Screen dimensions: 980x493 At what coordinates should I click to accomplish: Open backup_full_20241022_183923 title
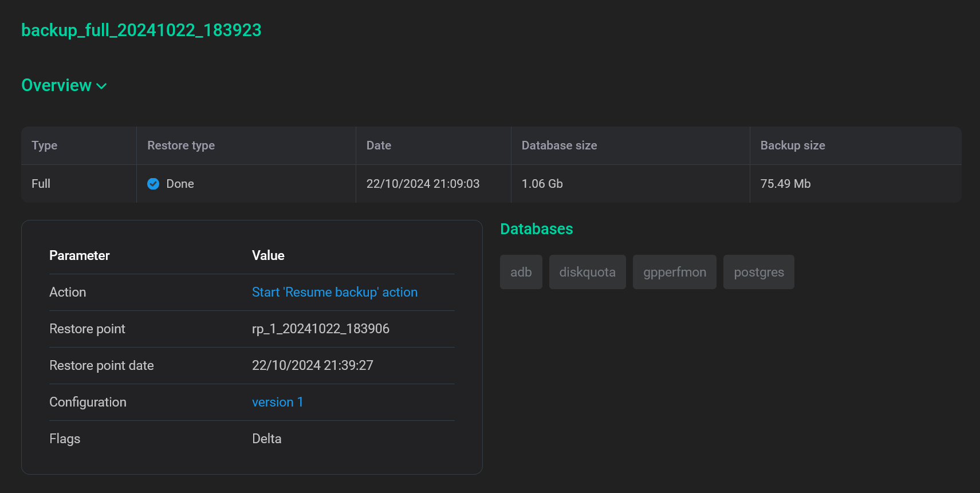[x=141, y=30]
